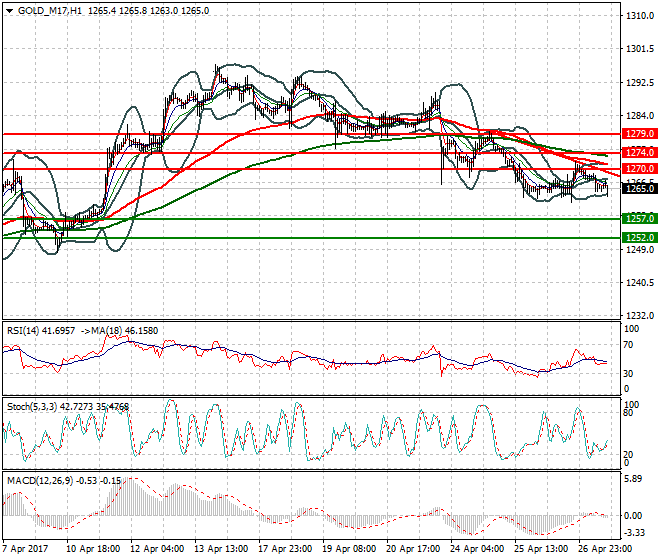Click the 12 Apr 04:00 time label
Viewport: 660px width, 560px height.
(157, 549)
